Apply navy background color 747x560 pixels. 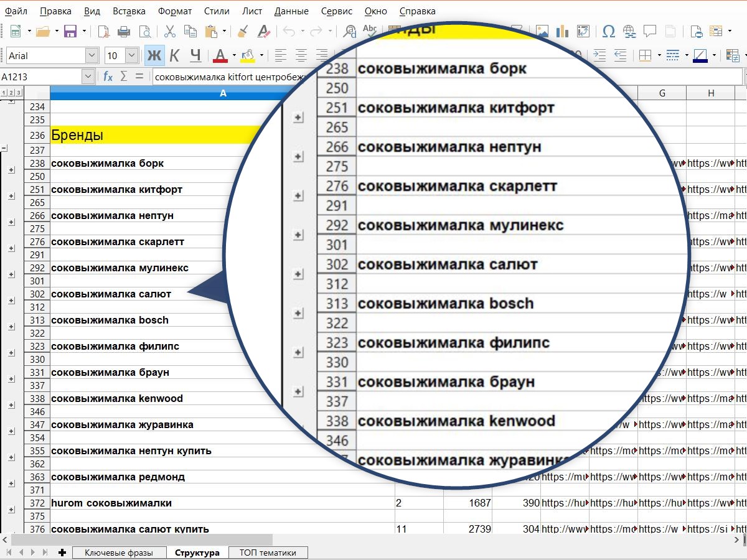pos(700,55)
